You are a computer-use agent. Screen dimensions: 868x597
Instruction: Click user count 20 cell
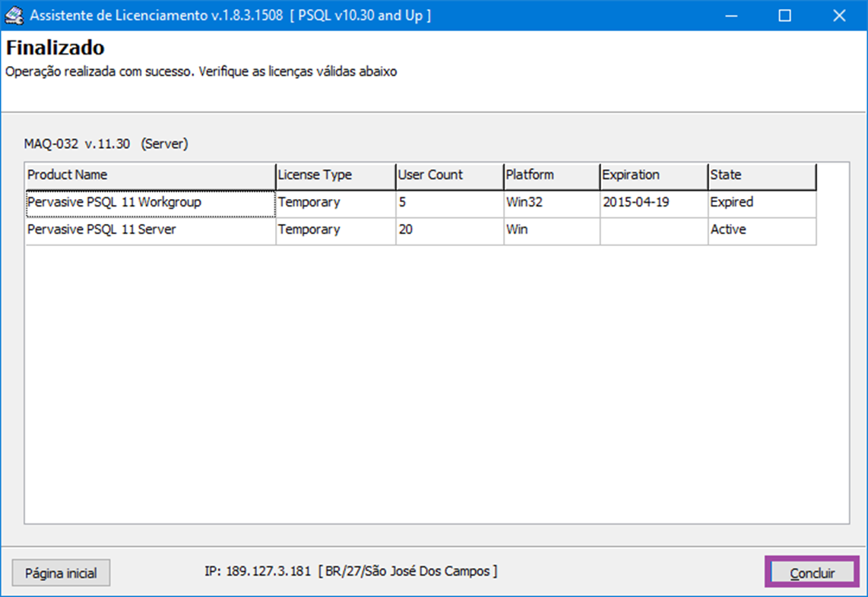(x=449, y=231)
